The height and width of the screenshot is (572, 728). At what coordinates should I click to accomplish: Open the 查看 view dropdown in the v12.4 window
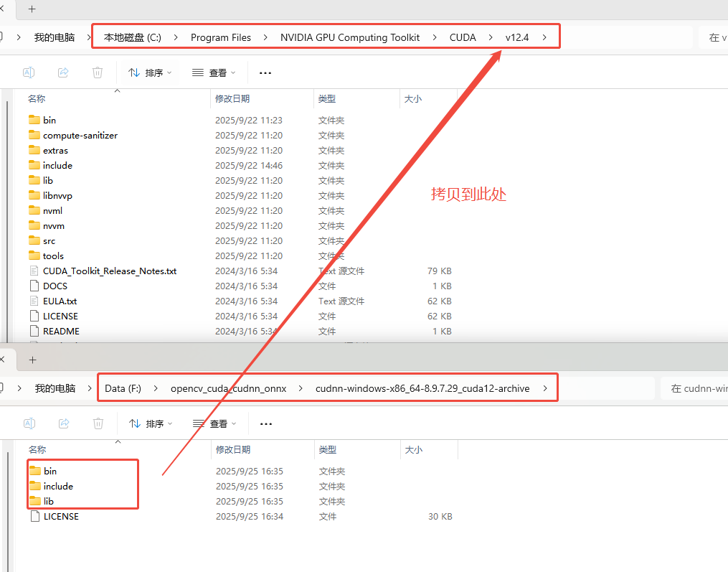click(214, 72)
